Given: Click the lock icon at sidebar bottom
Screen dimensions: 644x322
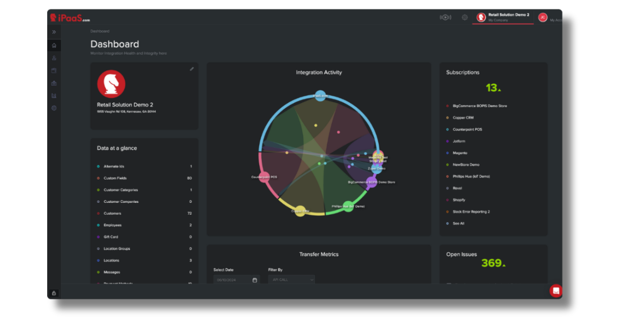Looking at the screenshot, I should [54, 294].
